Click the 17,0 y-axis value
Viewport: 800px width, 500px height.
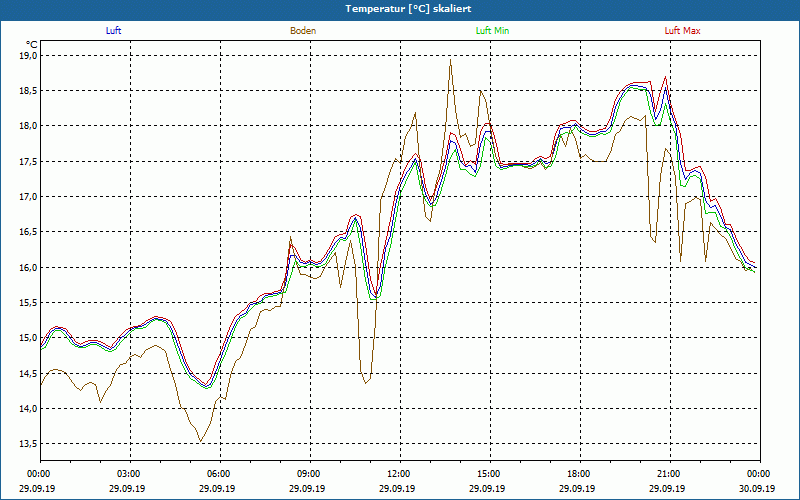coord(29,196)
